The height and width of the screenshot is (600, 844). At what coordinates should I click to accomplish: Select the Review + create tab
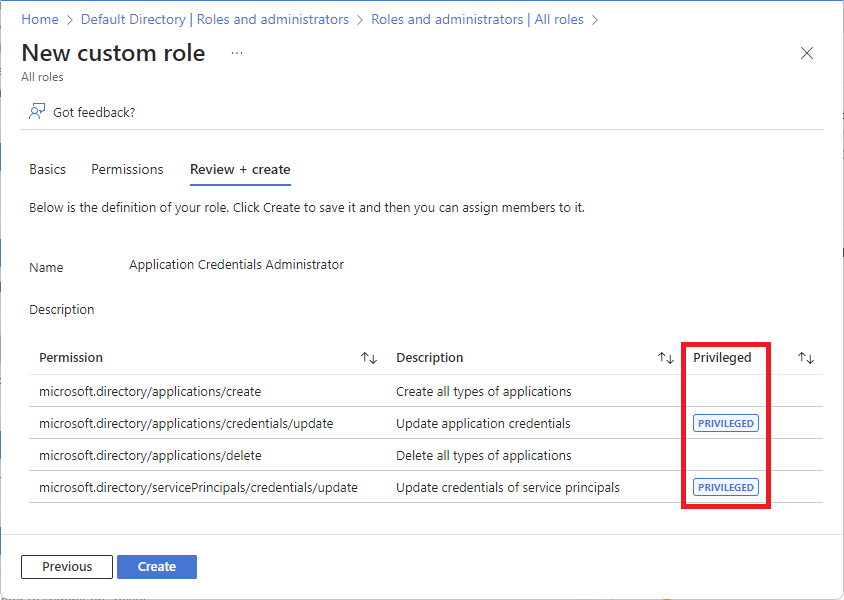(240, 169)
